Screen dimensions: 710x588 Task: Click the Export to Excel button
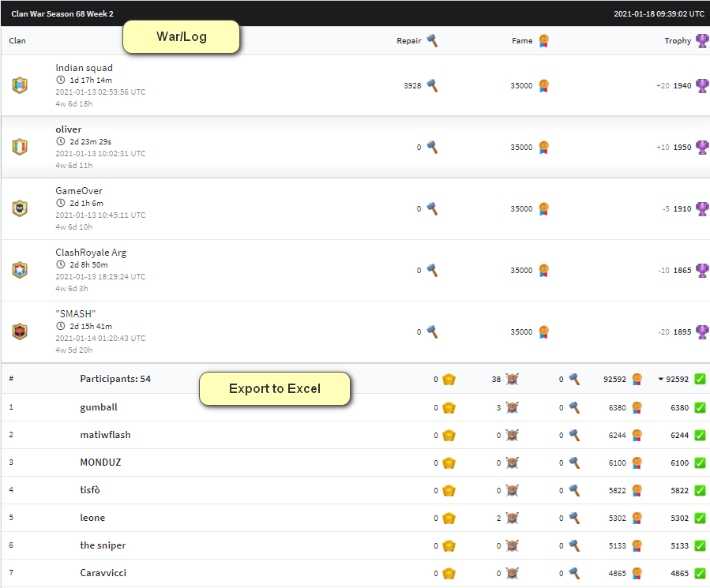(x=275, y=389)
